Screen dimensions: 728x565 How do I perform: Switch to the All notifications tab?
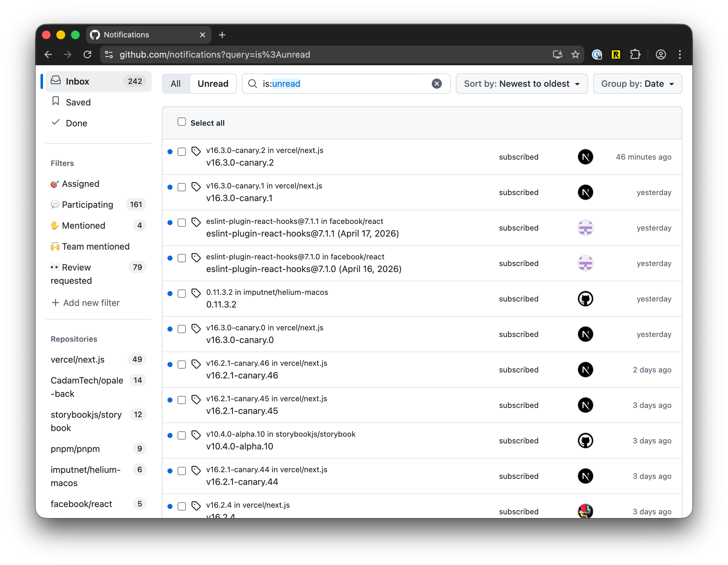point(176,84)
